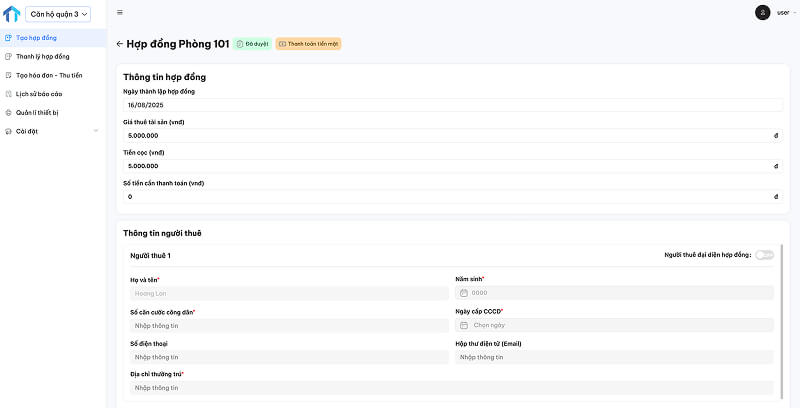The width and height of the screenshot is (800, 408).
Task: Click the Số điện thoại input field
Action: pyautogui.click(x=288, y=357)
